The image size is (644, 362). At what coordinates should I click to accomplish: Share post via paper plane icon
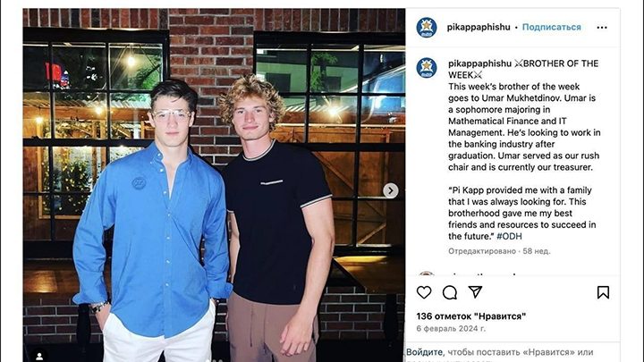475,291
